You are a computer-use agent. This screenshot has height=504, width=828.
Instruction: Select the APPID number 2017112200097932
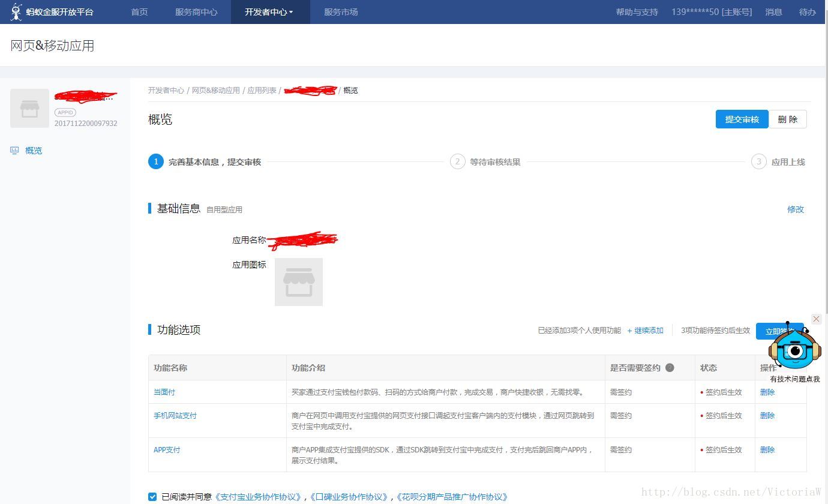pyautogui.click(x=86, y=124)
